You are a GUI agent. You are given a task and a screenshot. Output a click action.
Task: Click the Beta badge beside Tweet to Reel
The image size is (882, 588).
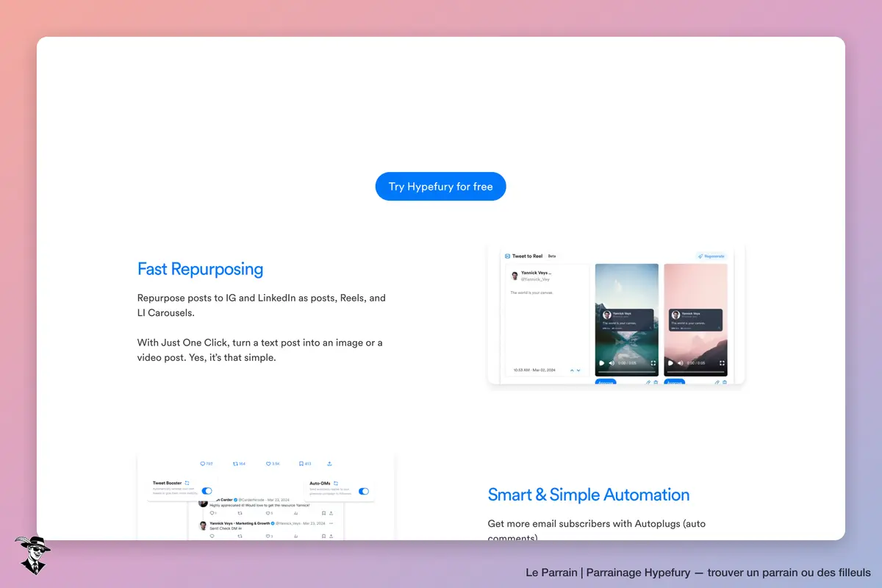coord(552,256)
